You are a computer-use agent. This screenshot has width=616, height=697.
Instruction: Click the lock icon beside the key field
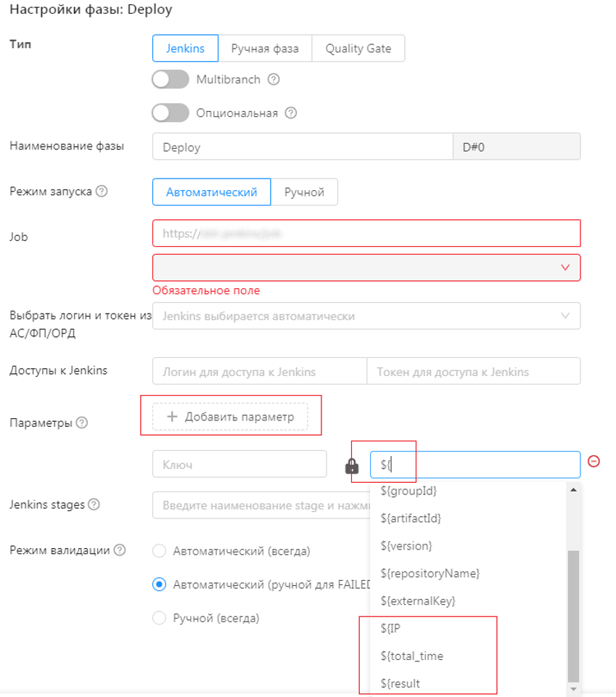[352, 465]
